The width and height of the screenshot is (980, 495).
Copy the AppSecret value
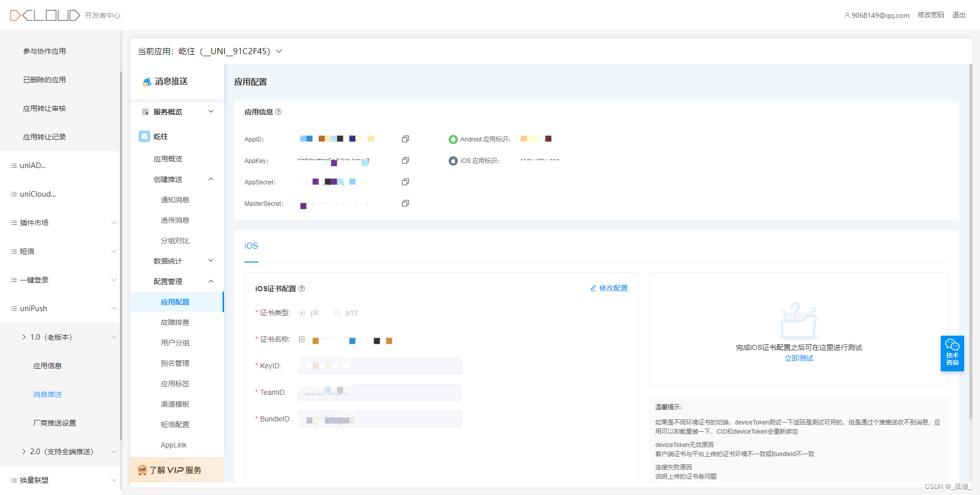click(x=405, y=182)
